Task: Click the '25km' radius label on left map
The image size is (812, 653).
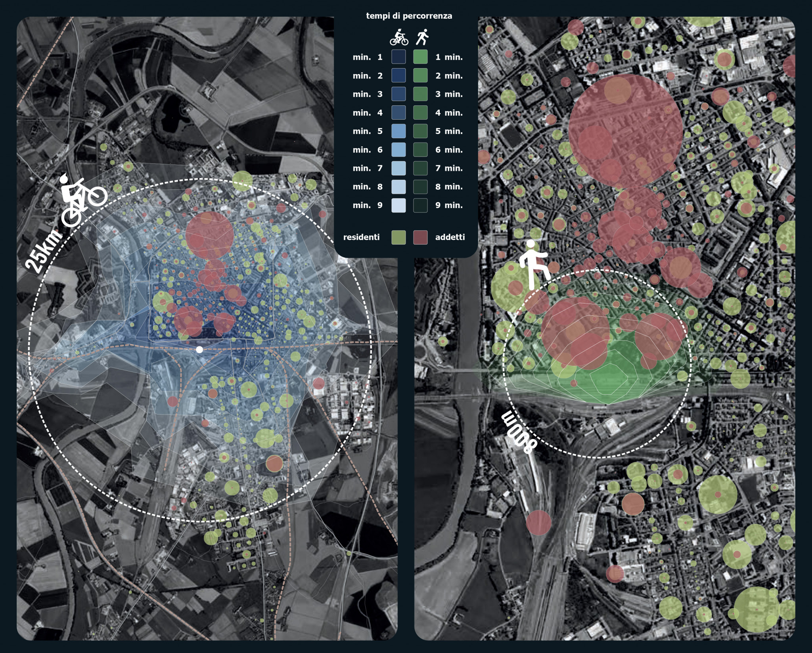Action: click(x=44, y=252)
